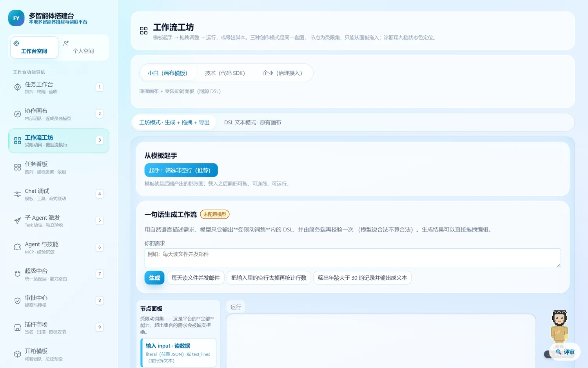Click 起手:筛选非空行 (推荐) template button
Screen dimensions: 588x368
tap(181, 170)
